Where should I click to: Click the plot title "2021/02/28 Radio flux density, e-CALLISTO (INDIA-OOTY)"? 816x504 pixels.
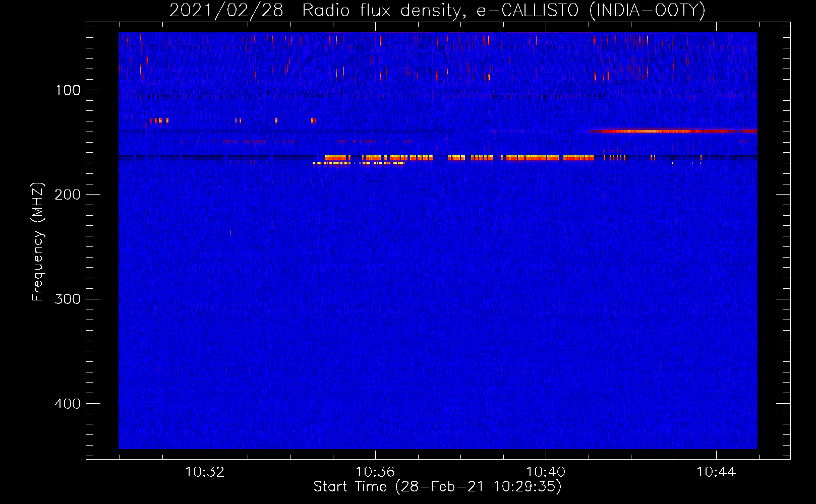(x=437, y=10)
